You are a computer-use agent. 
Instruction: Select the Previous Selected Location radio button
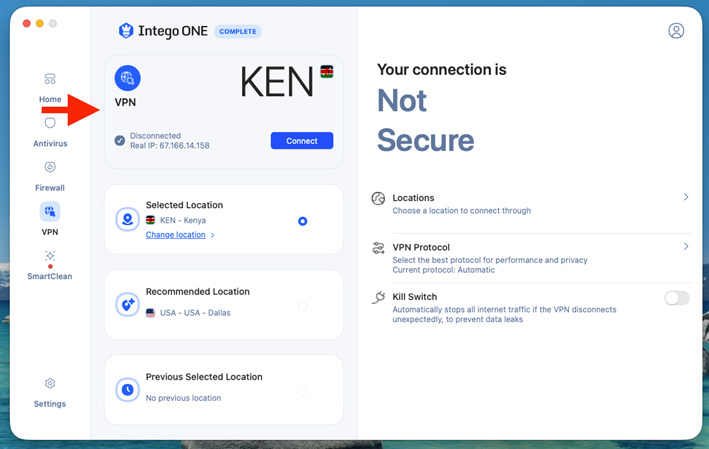point(303,392)
